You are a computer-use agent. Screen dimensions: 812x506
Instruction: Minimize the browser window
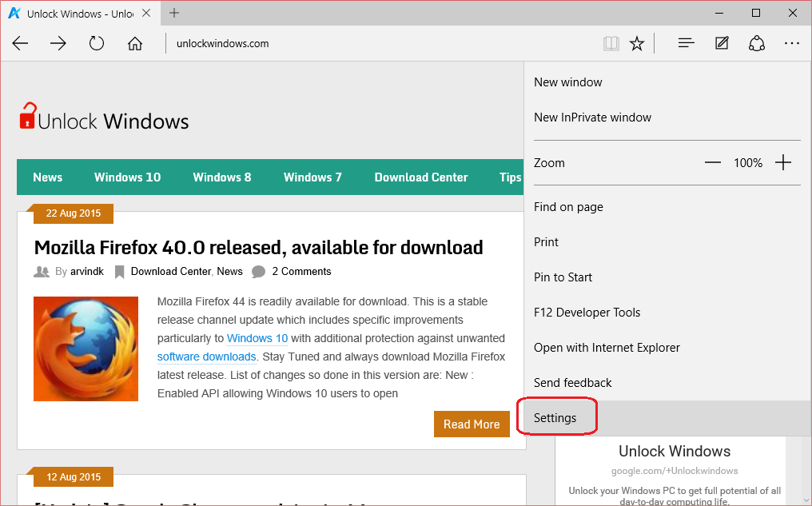[x=719, y=13]
